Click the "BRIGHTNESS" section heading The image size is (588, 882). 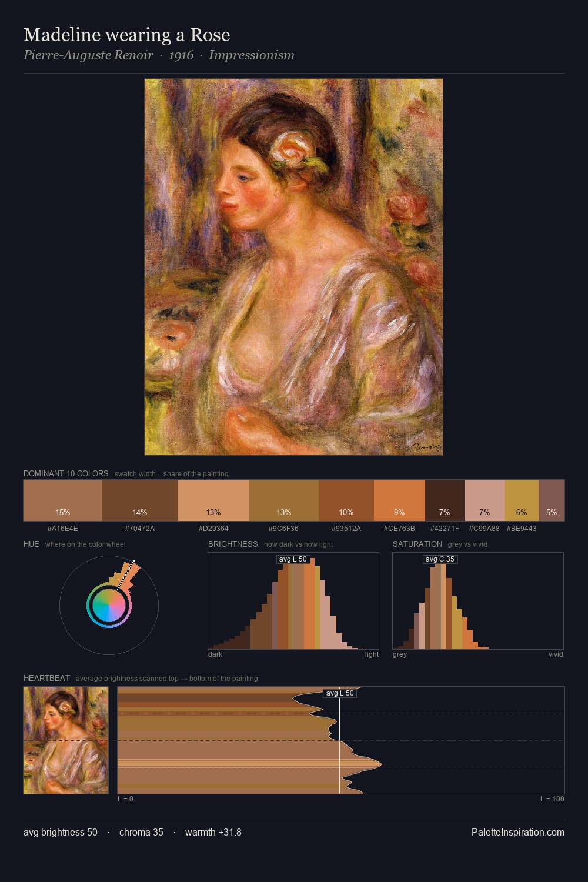point(233,544)
